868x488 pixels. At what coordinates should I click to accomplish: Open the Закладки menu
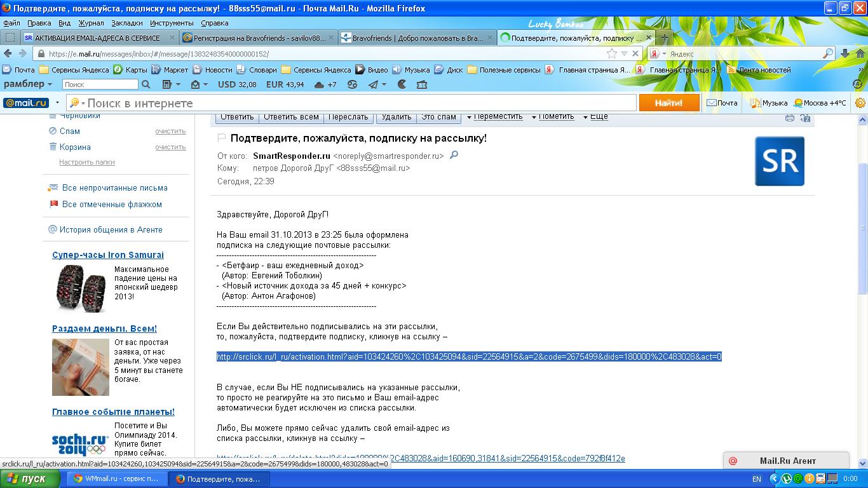[x=127, y=23]
